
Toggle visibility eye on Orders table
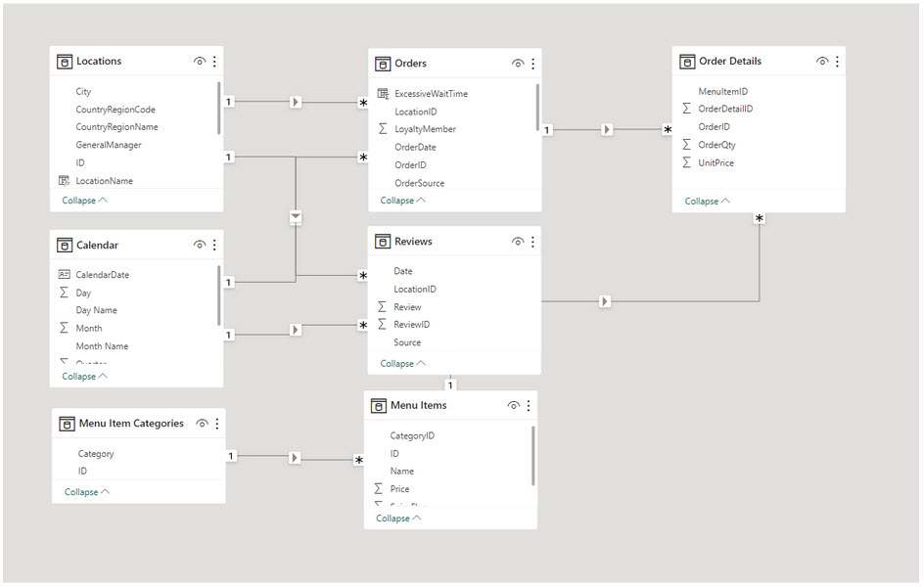pyautogui.click(x=518, y=64)
